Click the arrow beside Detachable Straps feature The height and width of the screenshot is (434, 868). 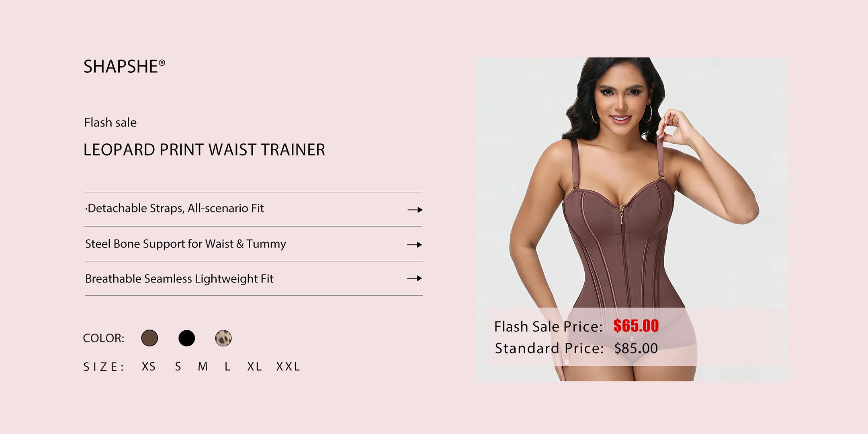tap(415, 210)
